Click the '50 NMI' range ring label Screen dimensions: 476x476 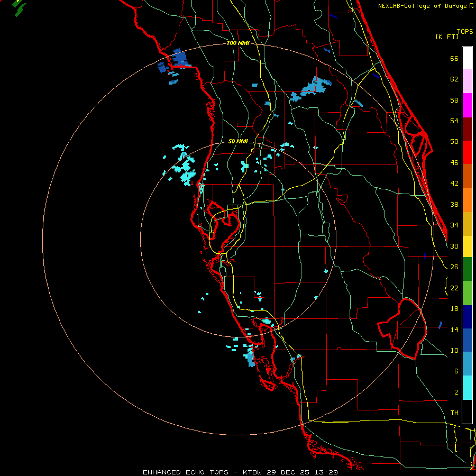pyautogui.click(x=238, y=141)
